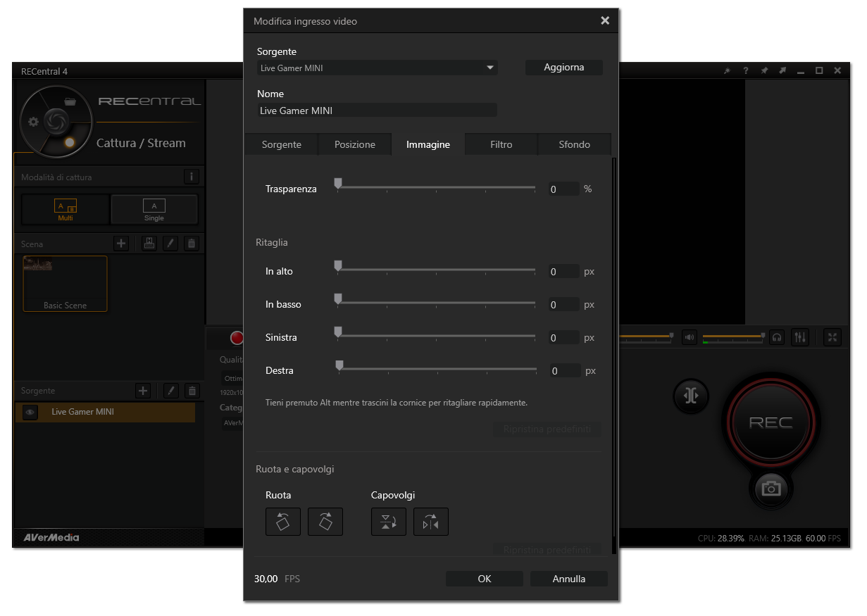Edit the scene with Scena pencil icon
Image resolution: width=867 pixels, height=616 pixels.
[x=170, y=244]
